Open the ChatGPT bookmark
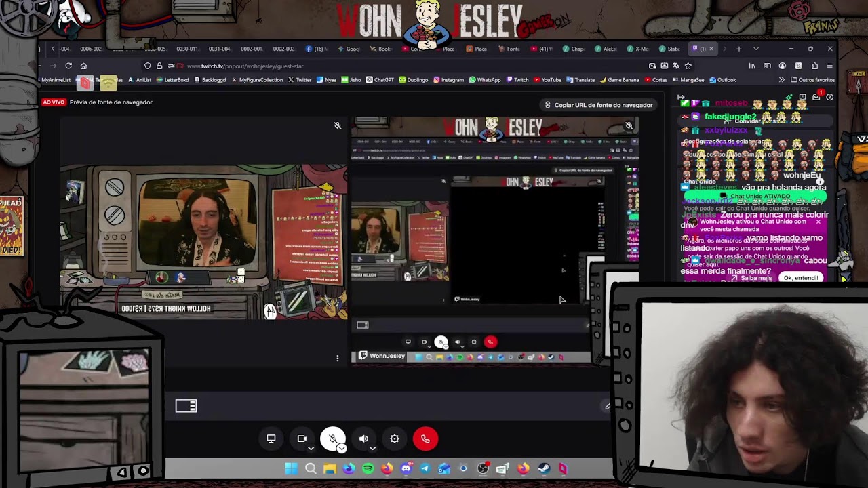 point(380,80)
